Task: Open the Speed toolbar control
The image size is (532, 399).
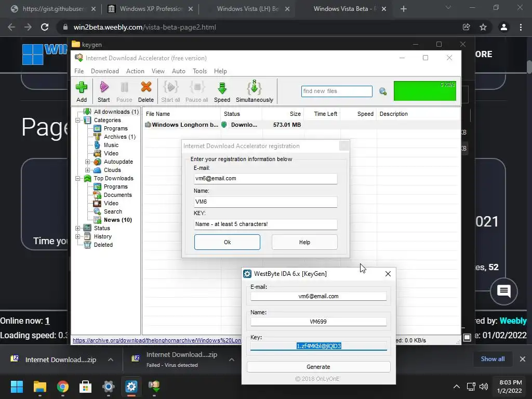Action: 222,91
